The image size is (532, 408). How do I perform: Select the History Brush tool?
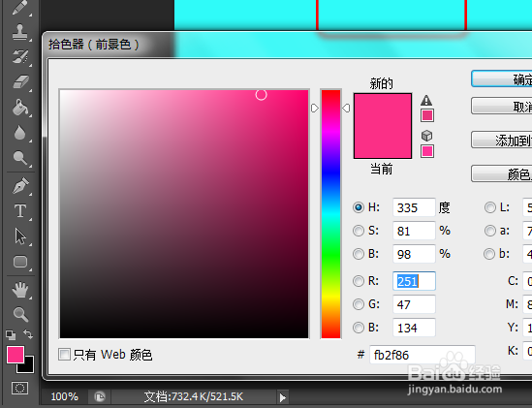[x=20, y=56]
